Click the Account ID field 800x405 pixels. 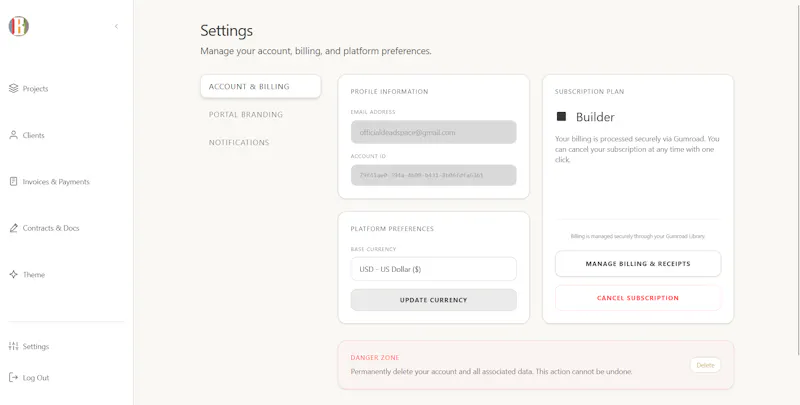(x=434, y=175)
